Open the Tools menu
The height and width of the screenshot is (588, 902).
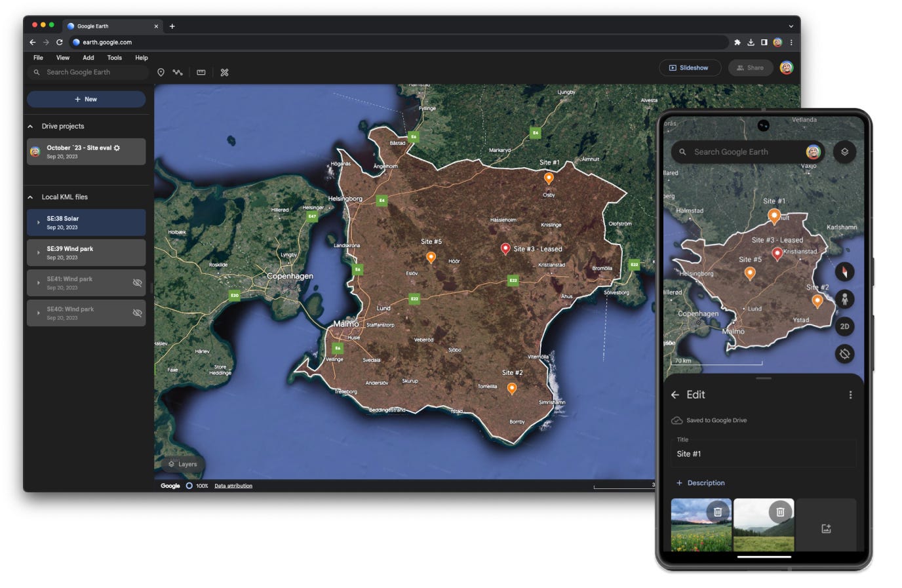(x=115, y=58)
